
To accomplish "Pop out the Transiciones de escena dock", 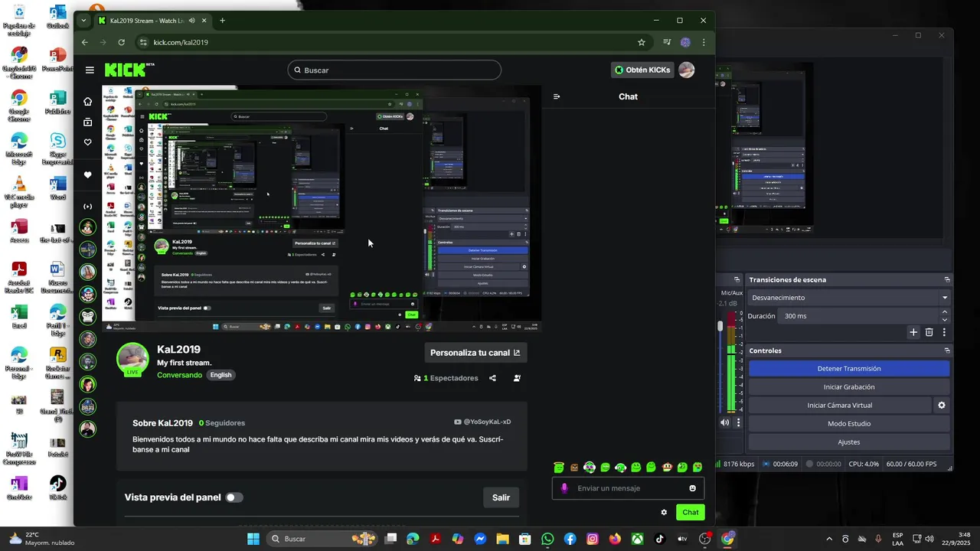I will tap(947, 279).
